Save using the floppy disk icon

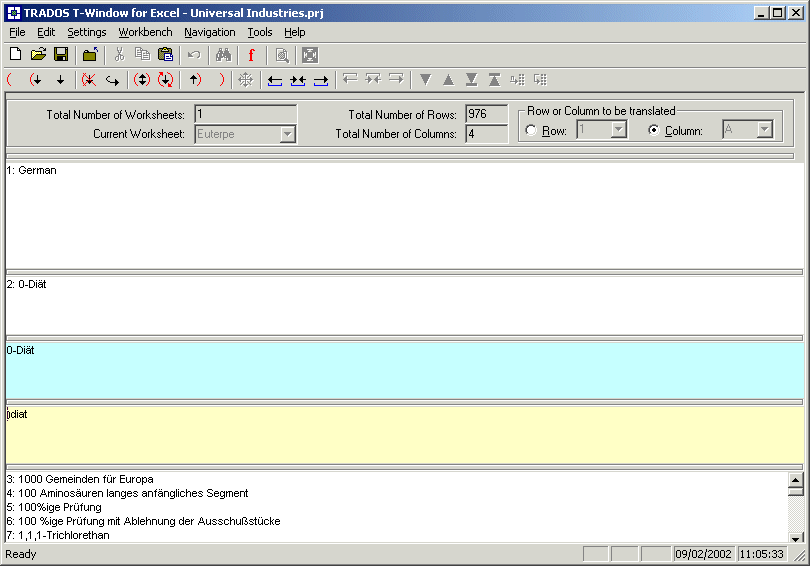(61, 55)
